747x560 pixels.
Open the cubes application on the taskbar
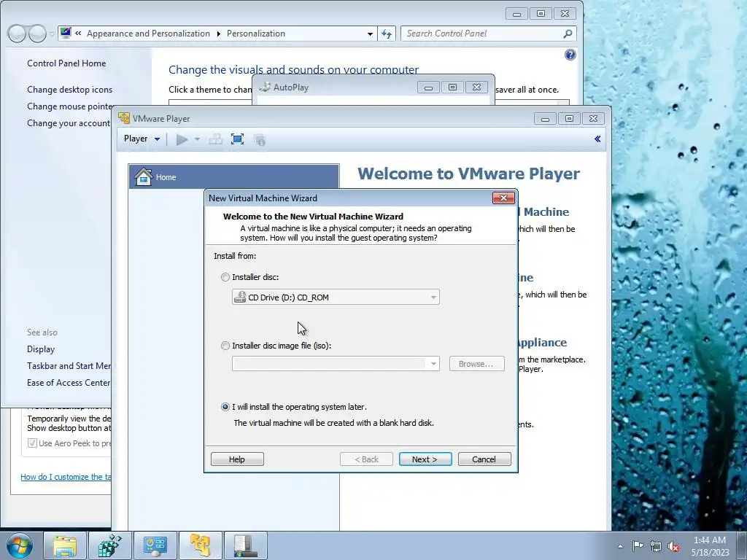click(x=110, y=545)
